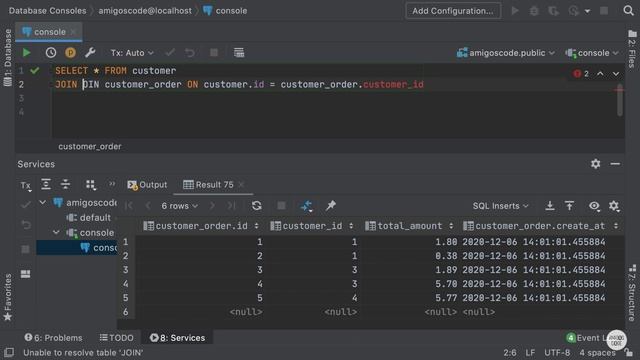Click the export data download icon

[550, 206]
